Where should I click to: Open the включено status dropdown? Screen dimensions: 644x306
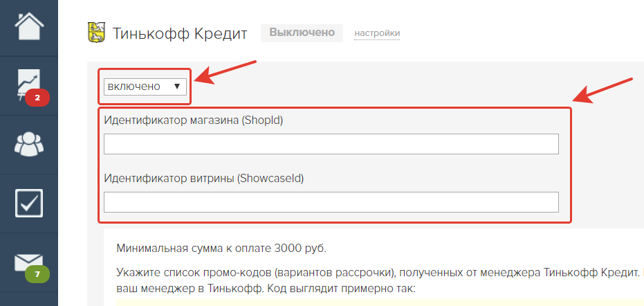tap(145, 87)
